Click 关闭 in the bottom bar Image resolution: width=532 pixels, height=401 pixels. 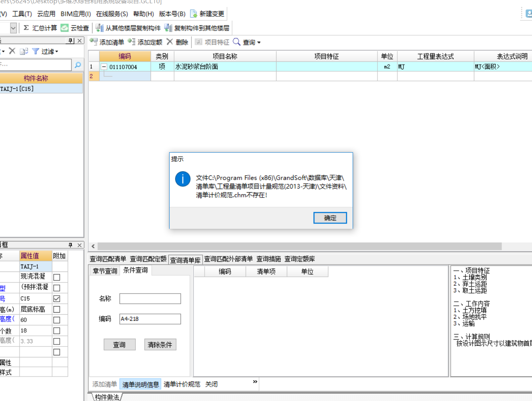pos(211,384)
